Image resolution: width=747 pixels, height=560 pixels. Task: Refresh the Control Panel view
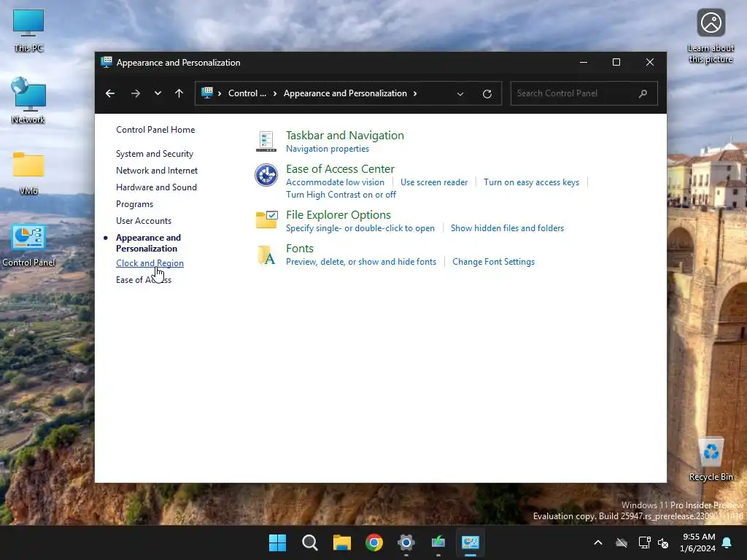(487, 94)
